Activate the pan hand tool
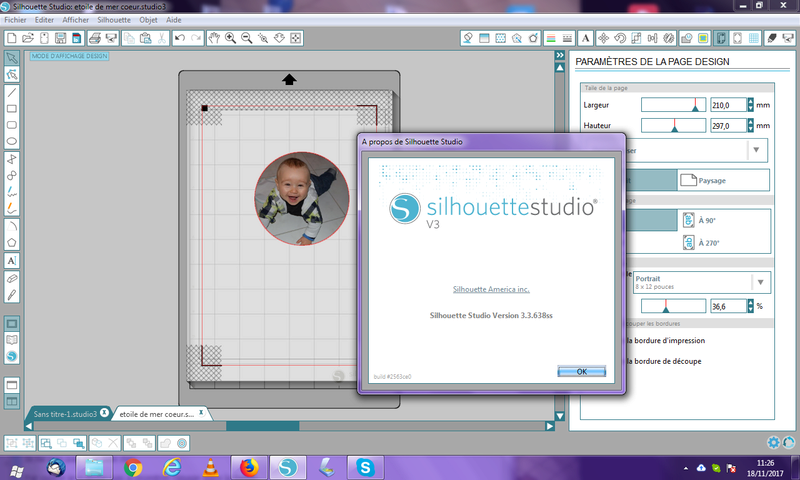Viewport: 800px width, 480px height. pos(214,38)
